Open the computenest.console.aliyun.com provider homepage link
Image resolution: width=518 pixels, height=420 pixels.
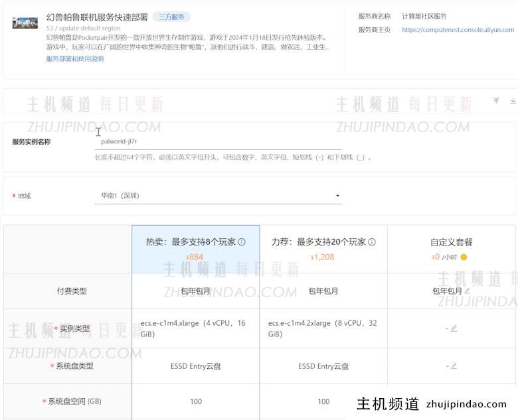point(458,30)
